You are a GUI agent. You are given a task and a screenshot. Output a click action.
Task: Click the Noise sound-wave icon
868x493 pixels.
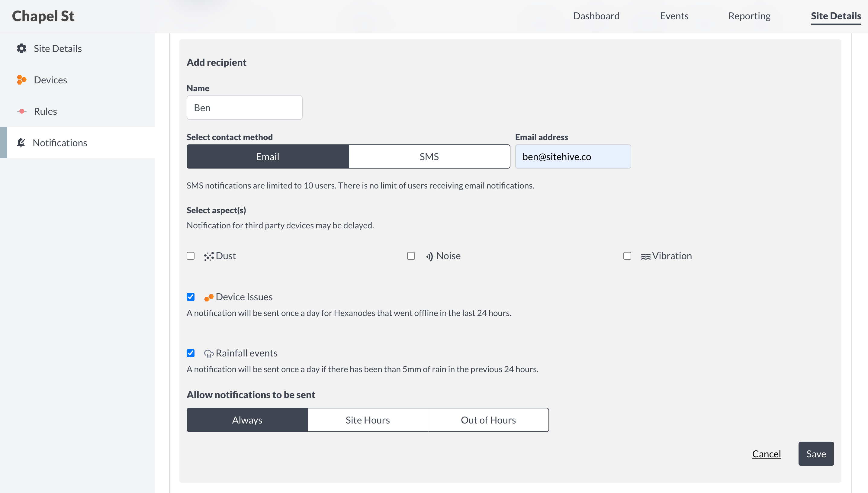pyautogui.click(x=429, y=257)
